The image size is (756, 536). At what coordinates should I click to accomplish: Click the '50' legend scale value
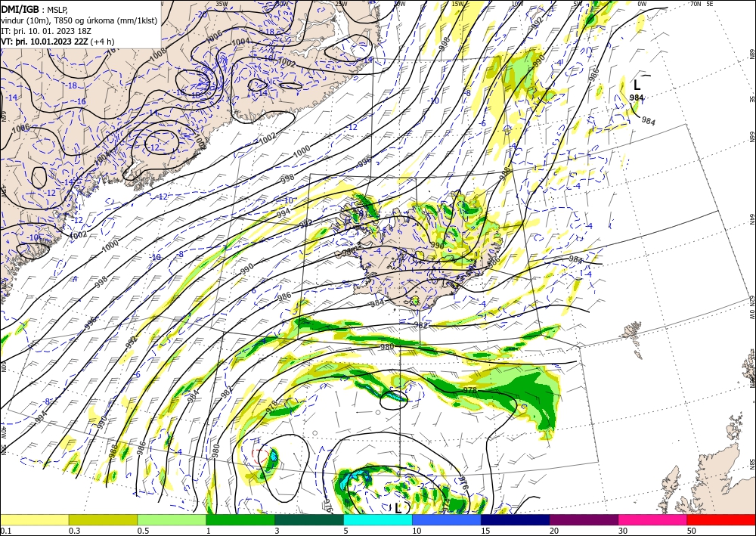point(692,531)
